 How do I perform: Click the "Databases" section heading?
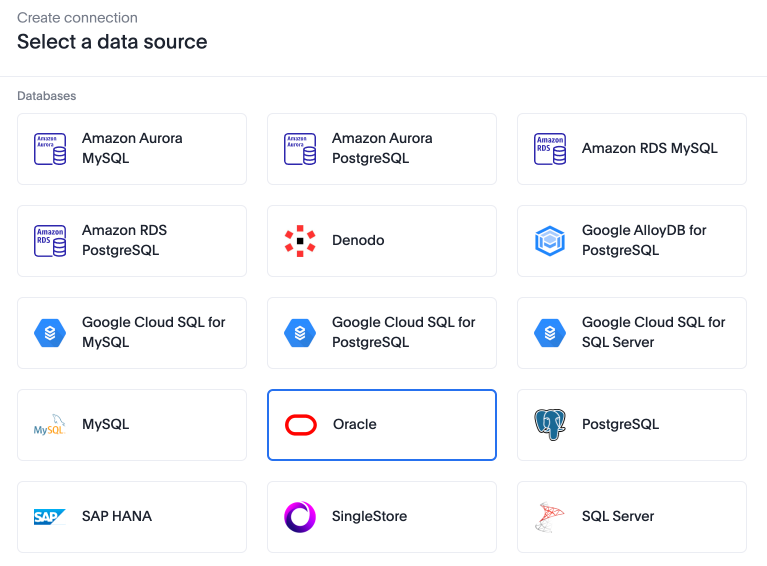[46, 96]
